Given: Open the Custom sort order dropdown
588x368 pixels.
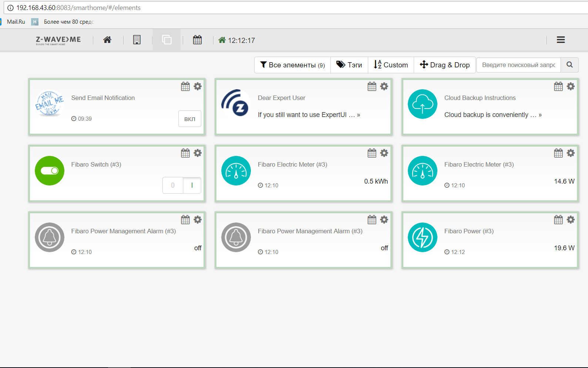Looking at the screenshot, I should pos(391,65).
